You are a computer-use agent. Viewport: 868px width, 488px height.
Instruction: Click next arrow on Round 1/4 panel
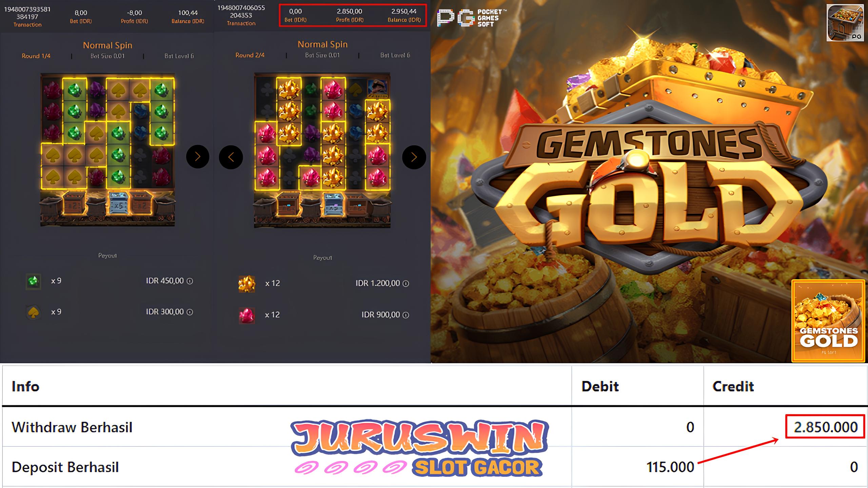pyautogui.click(x=198, y=157)
